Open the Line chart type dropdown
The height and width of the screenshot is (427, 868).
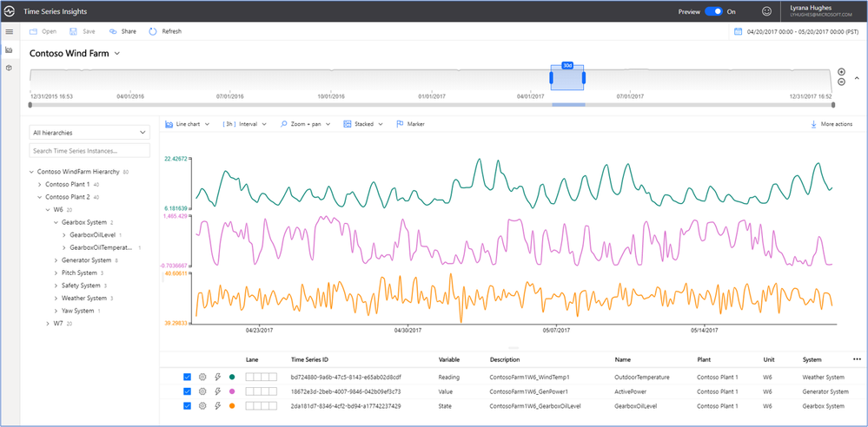tap(187, 124)
